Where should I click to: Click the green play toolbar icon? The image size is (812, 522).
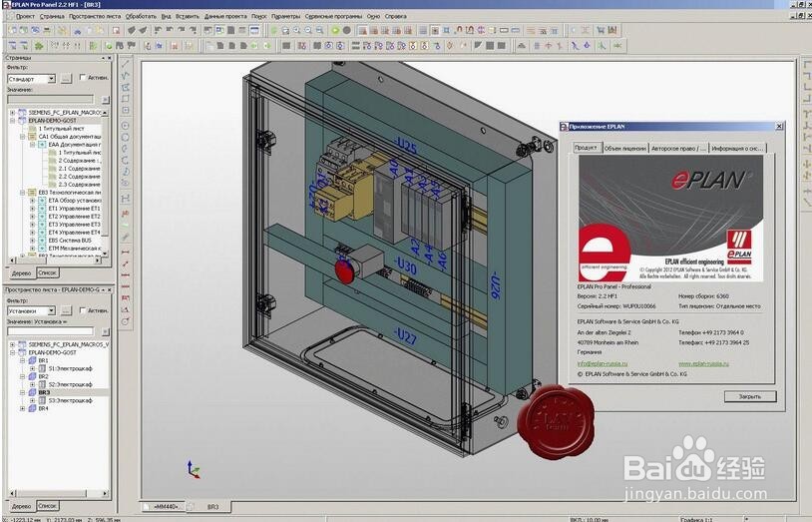(x=335, y=31)
